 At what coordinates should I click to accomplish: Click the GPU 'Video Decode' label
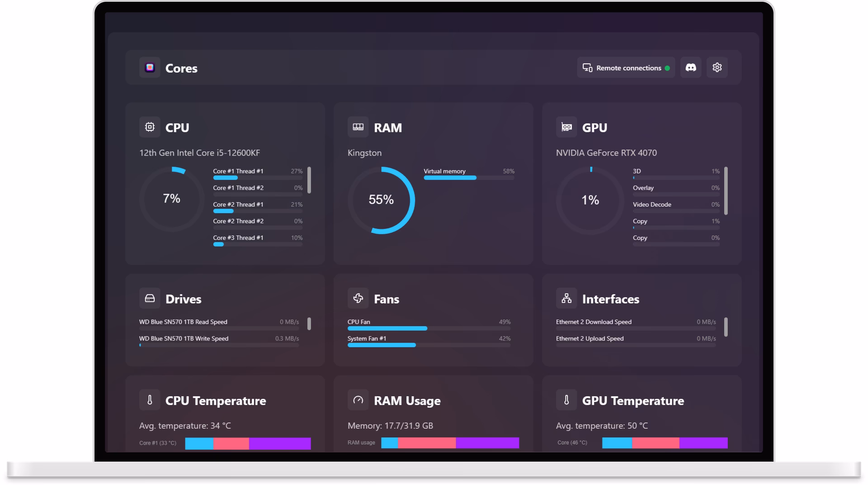(652, 204)
